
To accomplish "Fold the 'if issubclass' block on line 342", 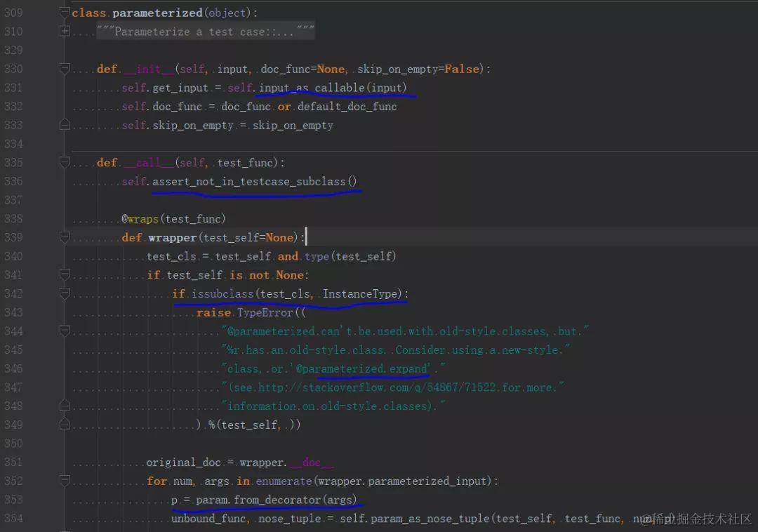I will [65, 293].
